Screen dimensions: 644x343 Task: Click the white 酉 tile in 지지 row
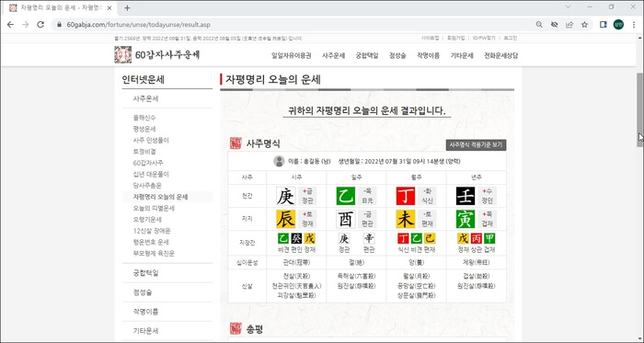345,219
